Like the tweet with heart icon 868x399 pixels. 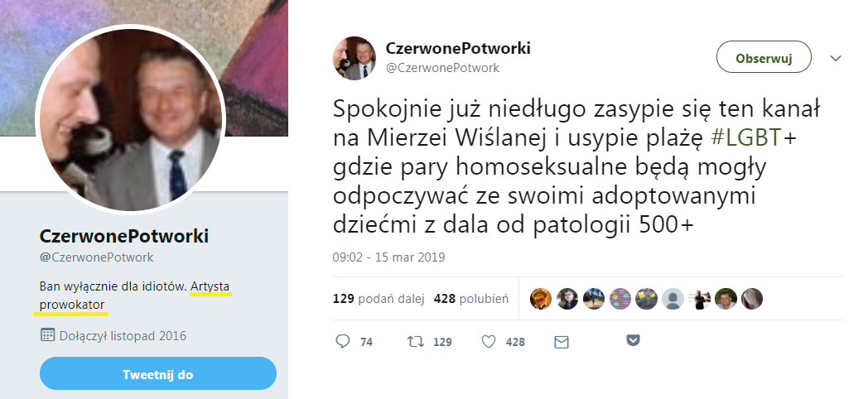coord(489,342)
